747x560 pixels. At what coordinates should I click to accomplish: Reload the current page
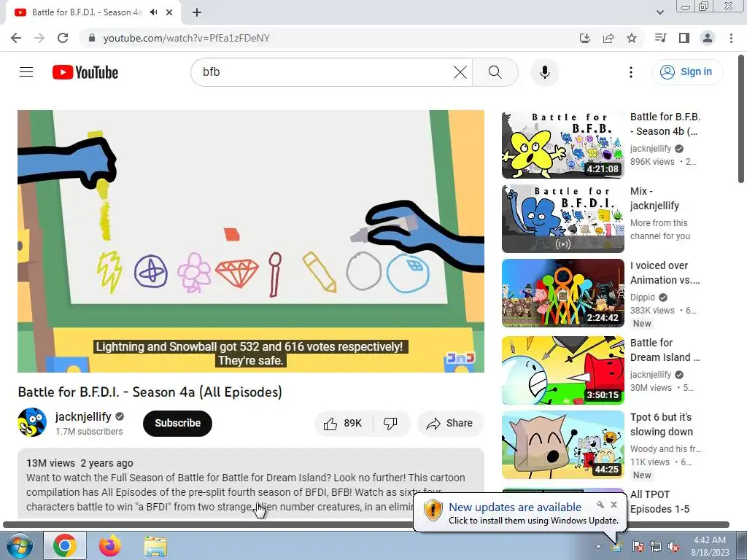pos(63,38)
